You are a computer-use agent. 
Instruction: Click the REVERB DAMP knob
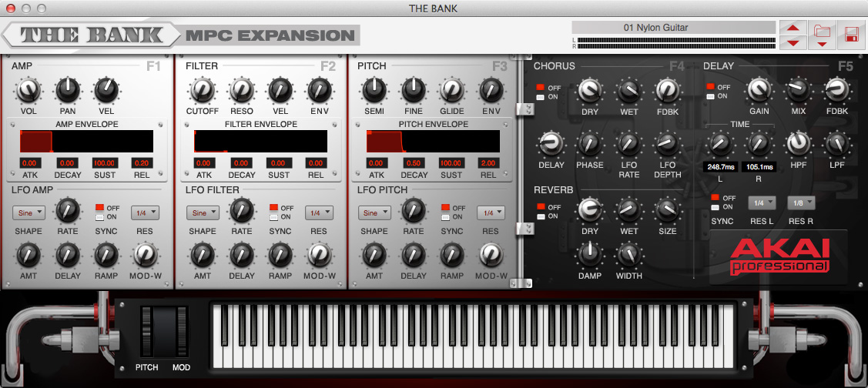590,254
